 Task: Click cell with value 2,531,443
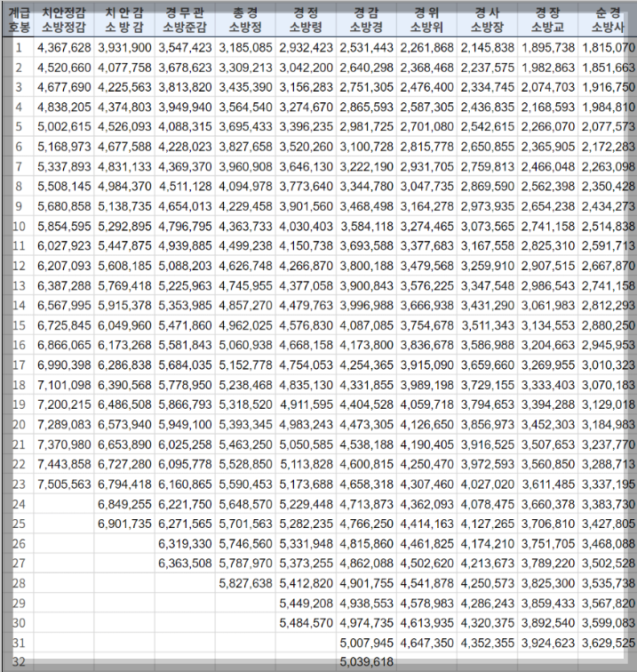pos(366,48)
